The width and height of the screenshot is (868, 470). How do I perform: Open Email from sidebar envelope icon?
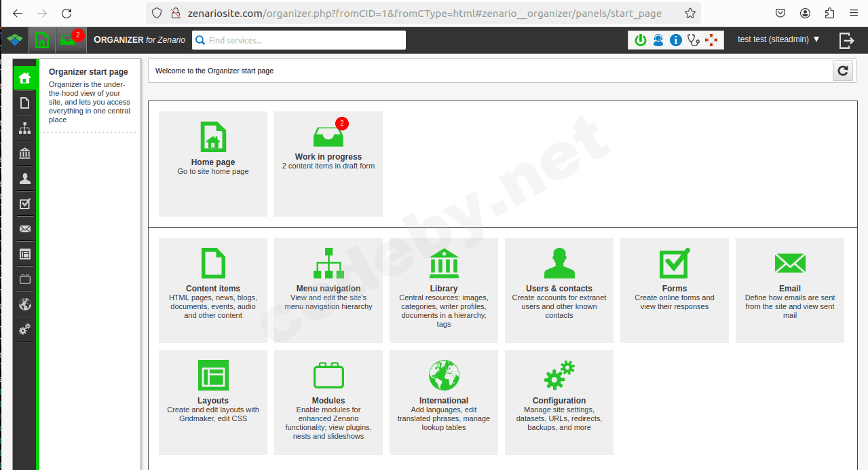click(x=25, y=229)
